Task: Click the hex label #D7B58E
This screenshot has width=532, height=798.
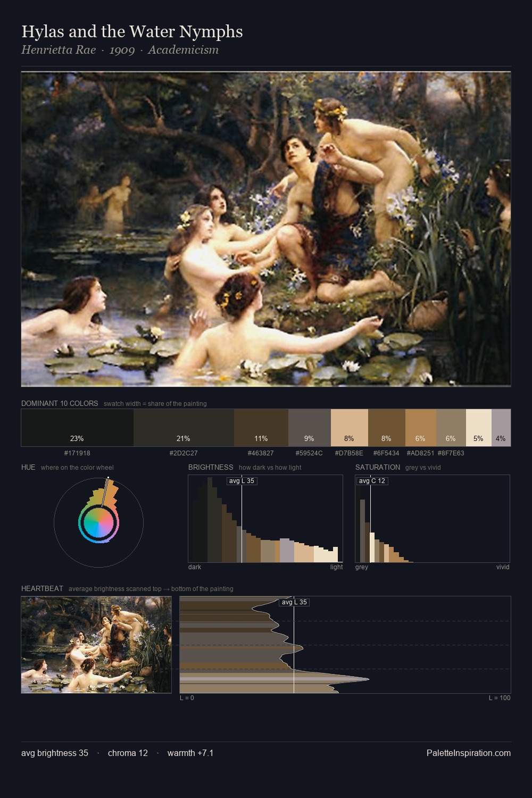Action: (x=349, y=453)
